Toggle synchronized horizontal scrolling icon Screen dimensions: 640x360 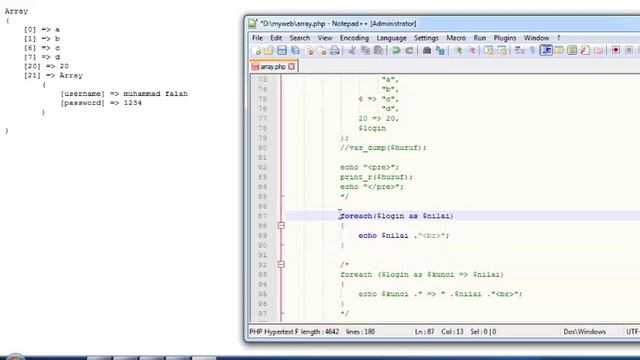502,51
